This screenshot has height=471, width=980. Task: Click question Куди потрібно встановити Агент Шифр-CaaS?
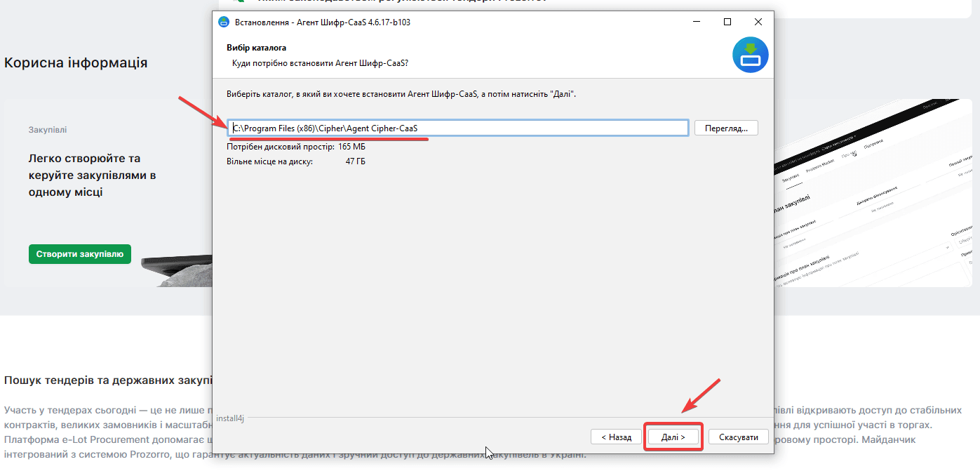[320, 63]
